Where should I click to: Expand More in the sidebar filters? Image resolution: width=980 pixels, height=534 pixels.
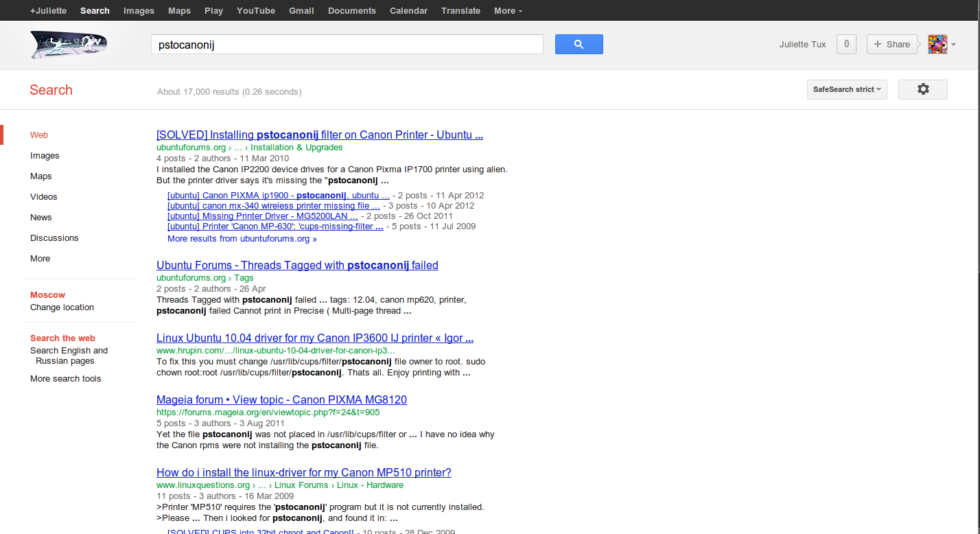coord(40,259)
